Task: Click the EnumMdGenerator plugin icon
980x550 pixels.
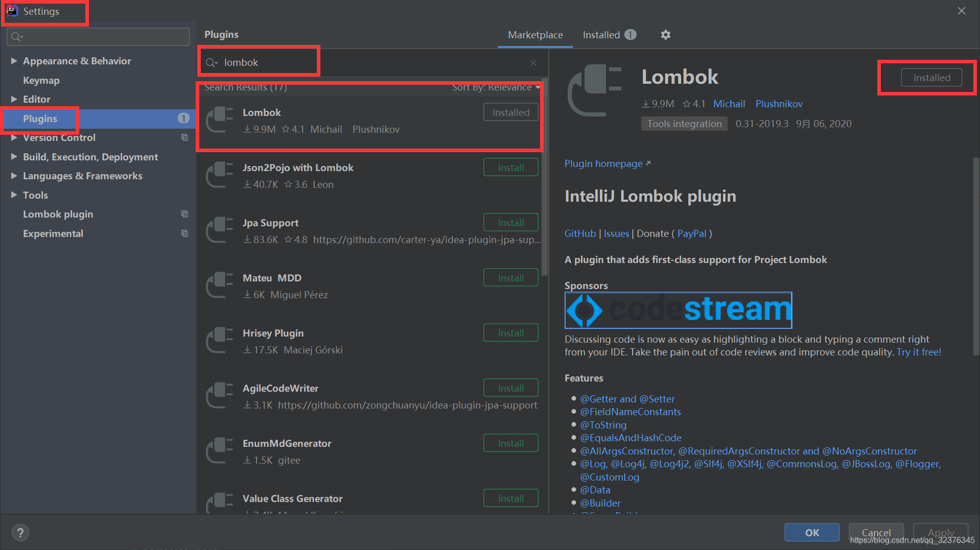Action: click(x=220, y=451)
